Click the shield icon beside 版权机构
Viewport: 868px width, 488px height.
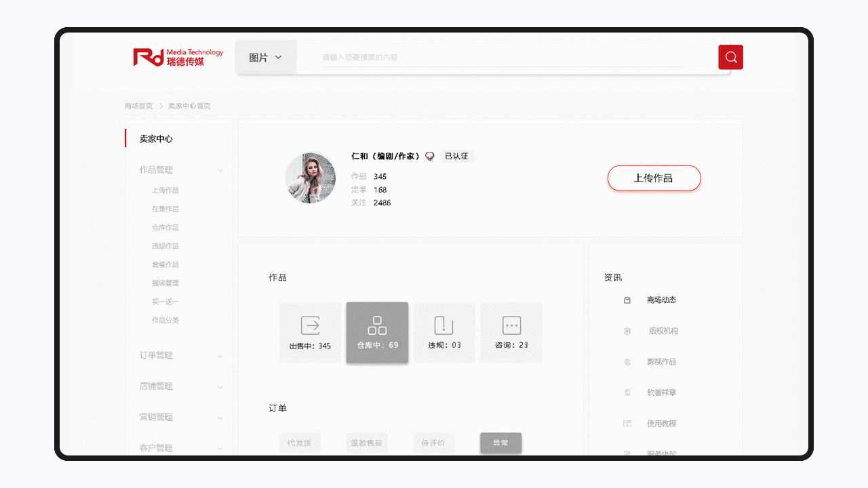pos(627,331)
